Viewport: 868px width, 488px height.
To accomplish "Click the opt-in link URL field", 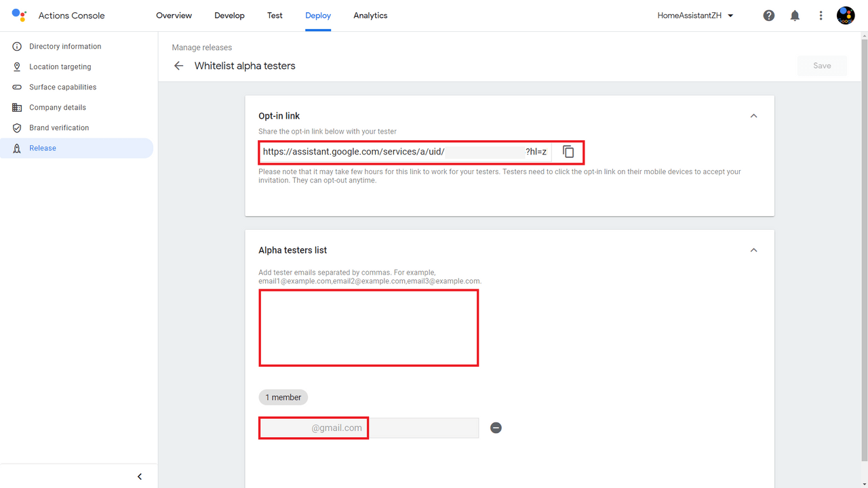I will (x=405, y=152).
